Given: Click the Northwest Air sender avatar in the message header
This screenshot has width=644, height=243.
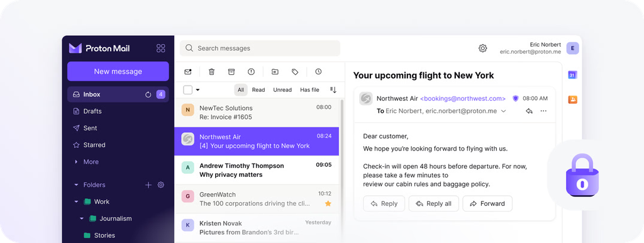Looking at the screenshot, I should tap(366, 99).
